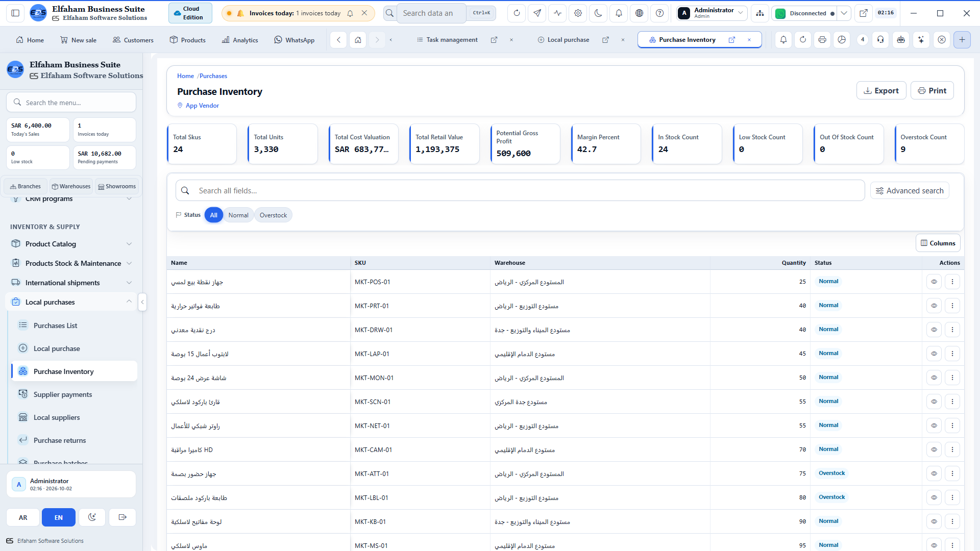Expand Products Stock & Maintenance menu
The height and width of the screenshot is (551, 980).
coord(71,263)
